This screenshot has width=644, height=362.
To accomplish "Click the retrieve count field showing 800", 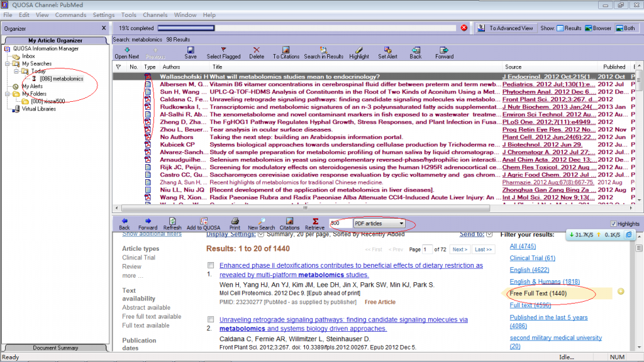I will tap(340, 223).
